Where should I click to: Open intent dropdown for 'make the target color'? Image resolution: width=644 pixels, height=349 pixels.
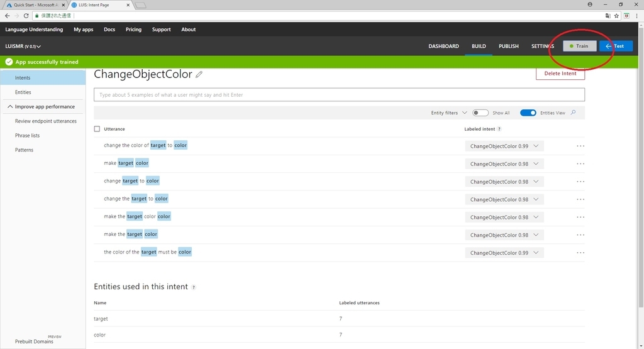(x=504, y=235)
